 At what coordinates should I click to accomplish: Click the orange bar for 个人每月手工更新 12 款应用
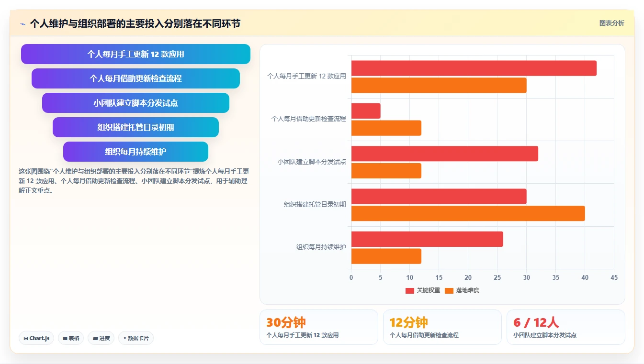439,85
